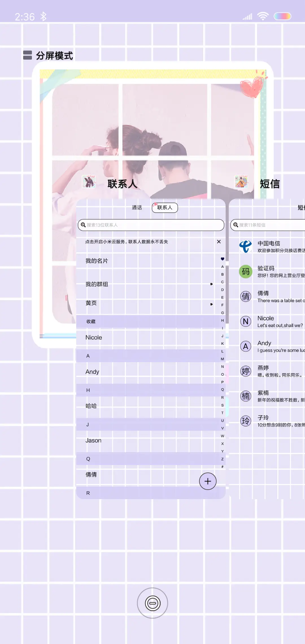Screen dimensions: 305x644
Task: Tap the split-screen mode icon
Action: click(x=27, y=55)
